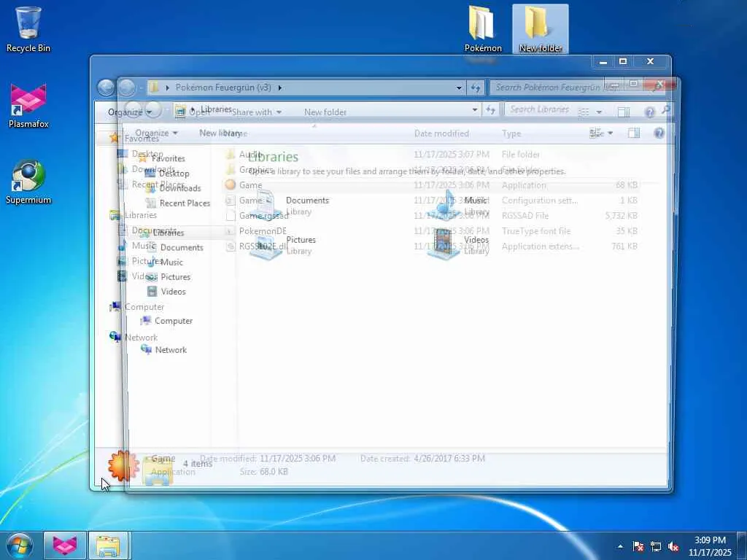Viewport: 747px width, 560px height.
Task: Open Share with menu in Pokémon window
Action: (x=256, y=112)
